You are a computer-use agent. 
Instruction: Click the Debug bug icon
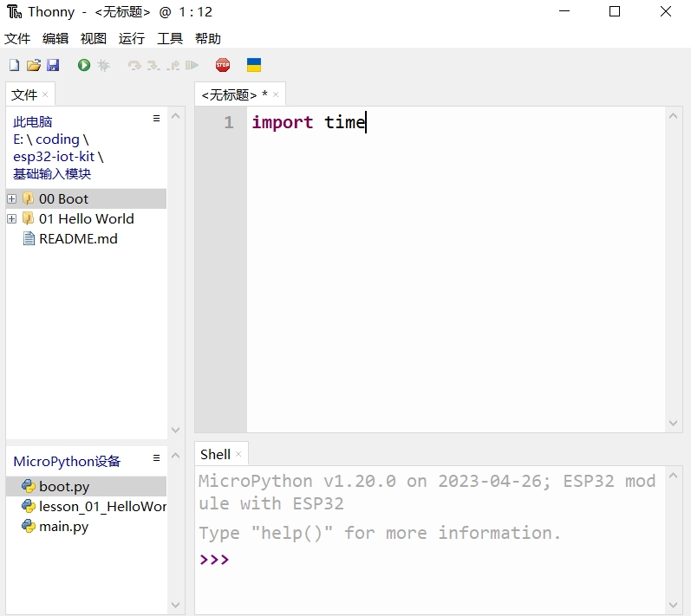click(104, 66)
